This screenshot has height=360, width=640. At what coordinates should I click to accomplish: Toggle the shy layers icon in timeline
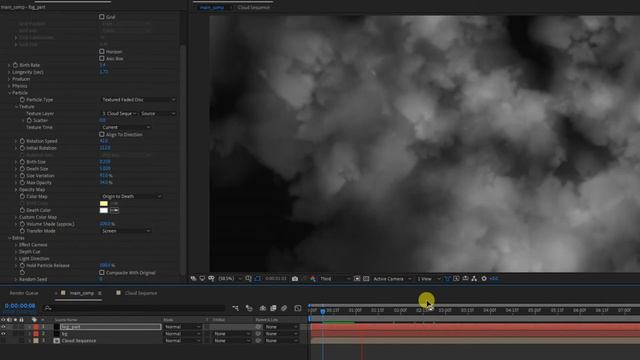263,308
